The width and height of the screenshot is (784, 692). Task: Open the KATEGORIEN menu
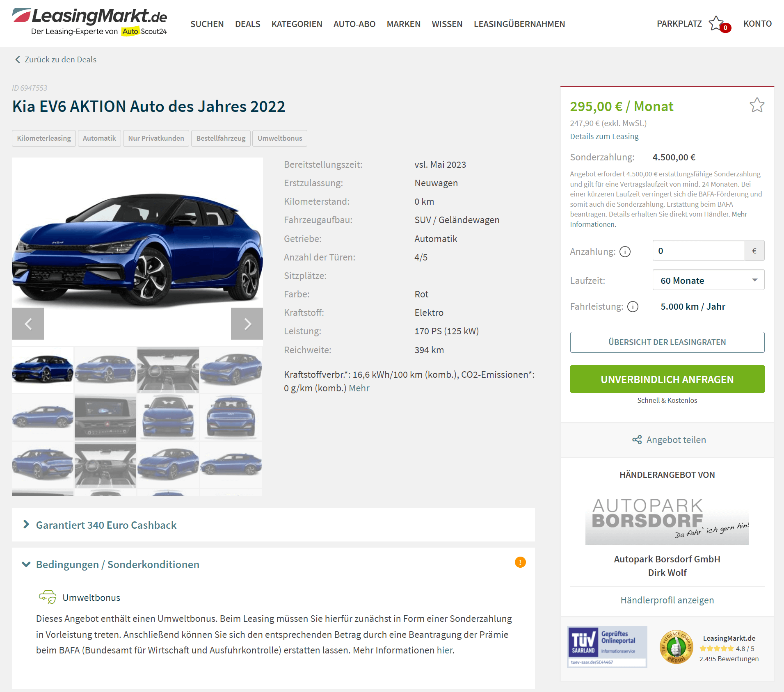297,24
